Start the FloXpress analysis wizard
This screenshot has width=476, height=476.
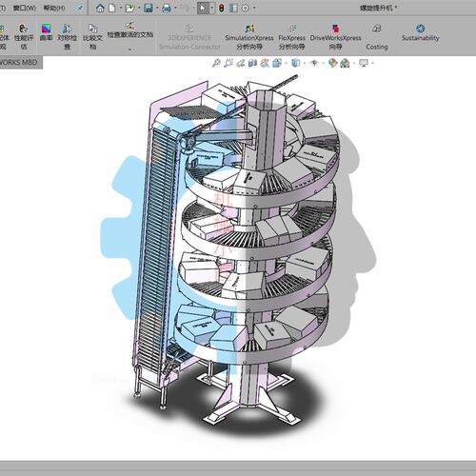[291, 37]
